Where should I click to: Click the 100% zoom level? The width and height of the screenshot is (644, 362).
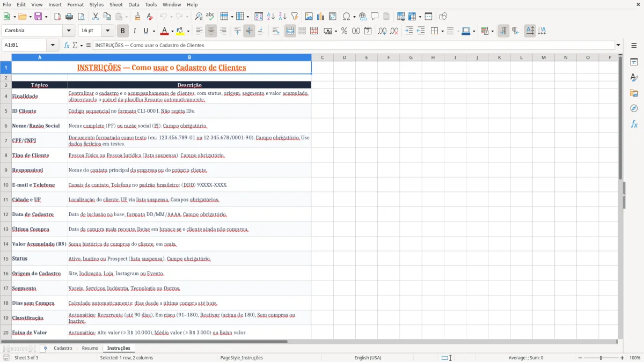[635, 358]
